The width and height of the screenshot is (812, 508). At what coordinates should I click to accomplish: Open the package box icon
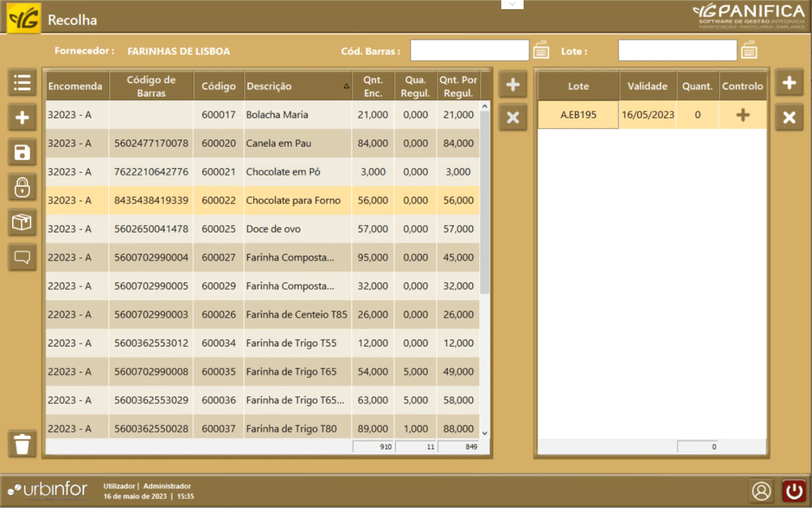pyautogui.click(x=22, y=222)
